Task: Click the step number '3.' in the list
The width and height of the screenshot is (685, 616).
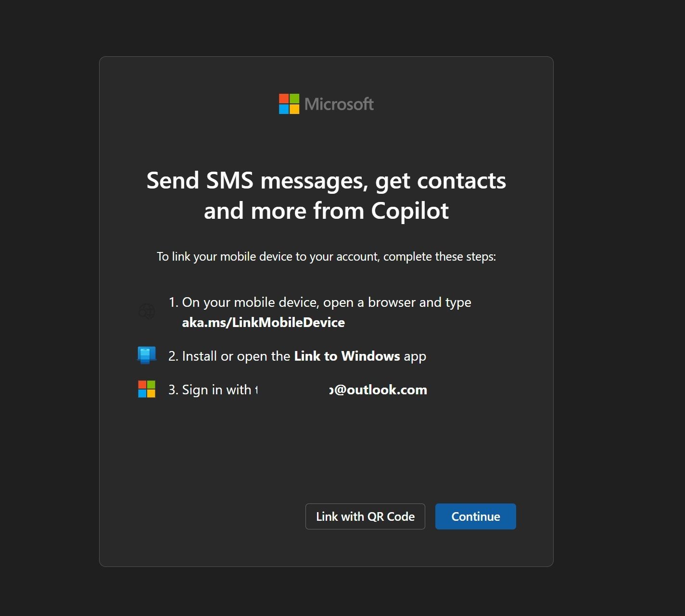Action: click(173, 390)
